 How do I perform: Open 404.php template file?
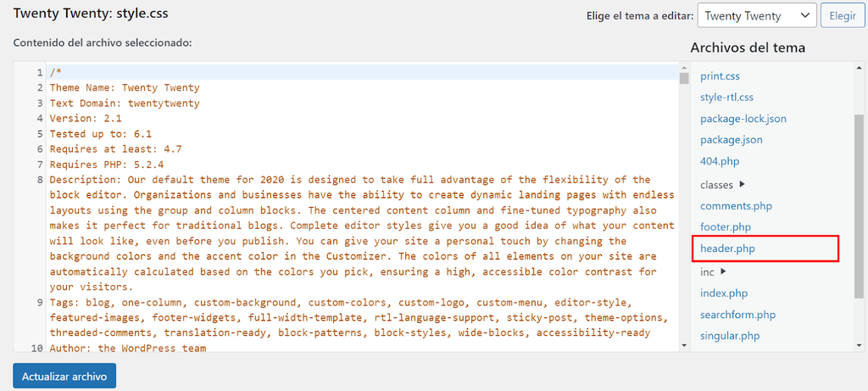coord(720,161)
